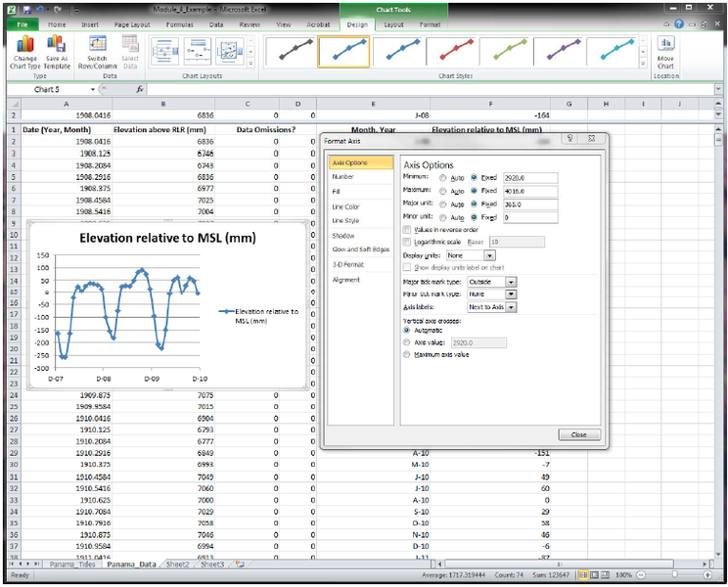Open the Excel Help icon

[x=679, y=24]
